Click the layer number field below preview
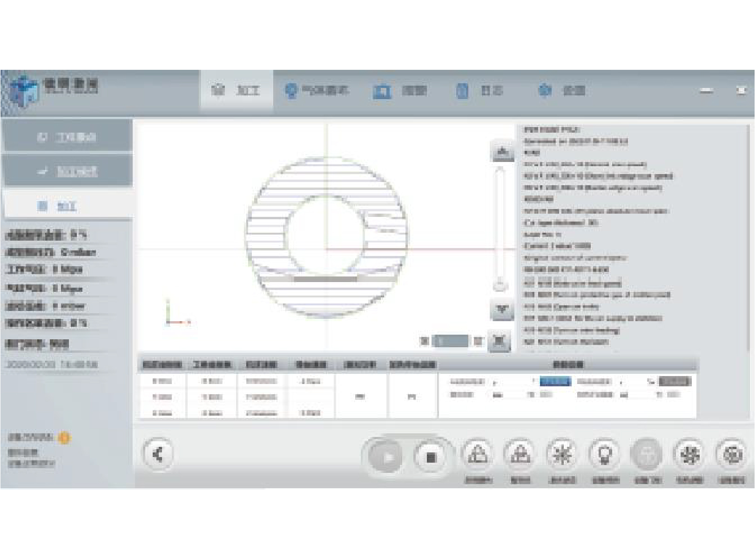The image size is (756, 559). click(450, 341)
